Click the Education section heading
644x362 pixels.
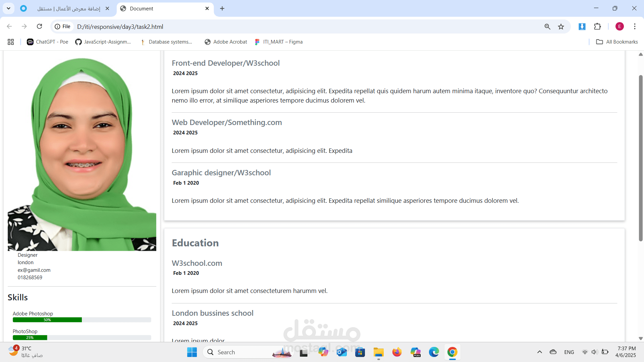pos(195,243)
